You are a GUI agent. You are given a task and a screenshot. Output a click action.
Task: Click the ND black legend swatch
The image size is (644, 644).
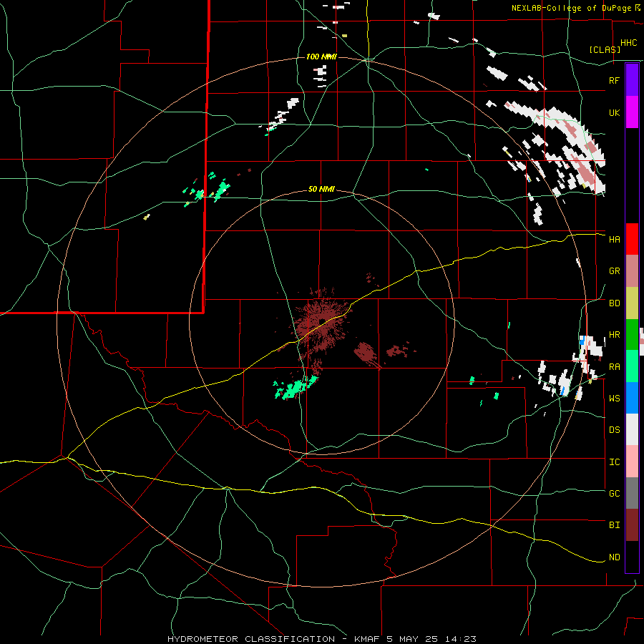click(632, 557)
